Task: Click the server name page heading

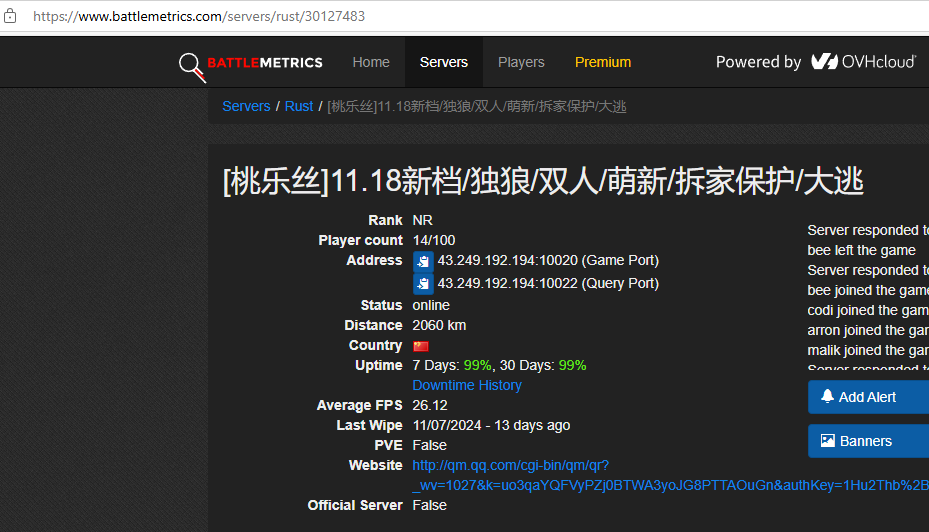Action: pyautogui.click(x=543, y=181)
